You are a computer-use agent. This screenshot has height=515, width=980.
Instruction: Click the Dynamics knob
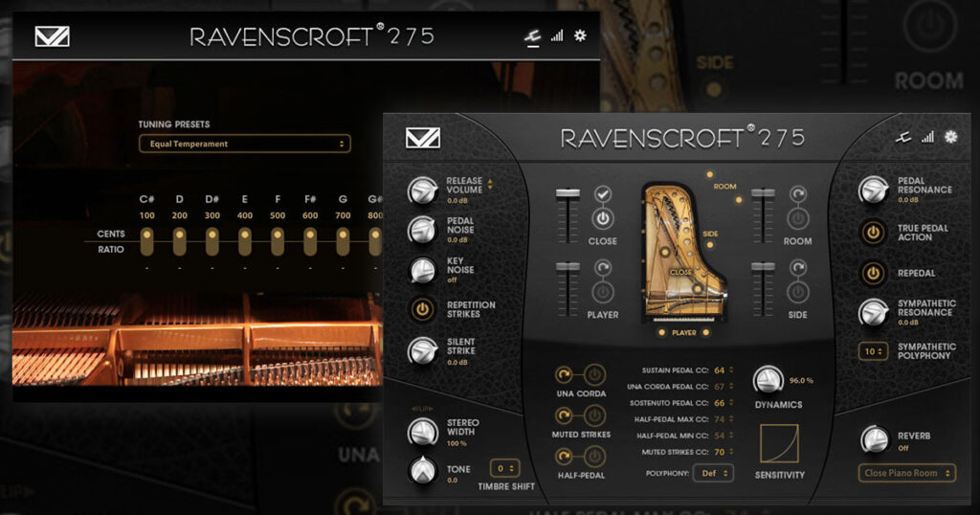click(768, 380)
